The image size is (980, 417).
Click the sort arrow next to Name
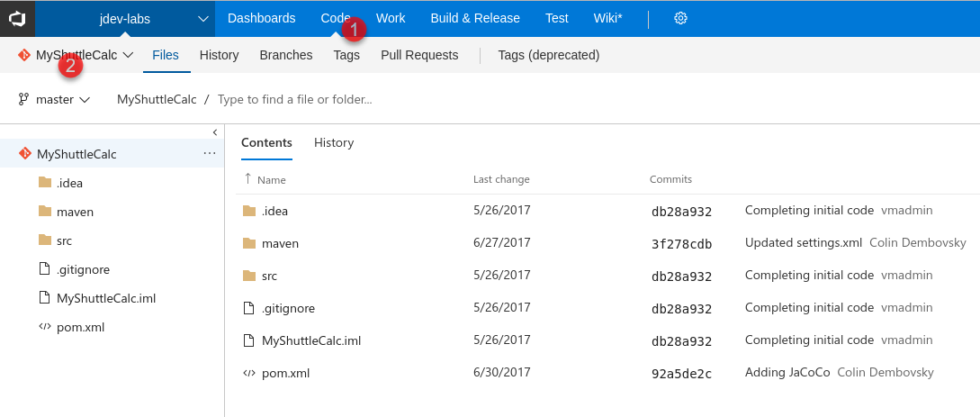pos(248,179)
